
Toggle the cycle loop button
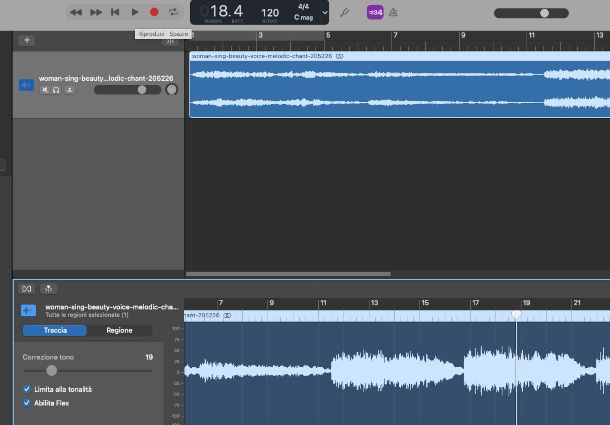(174, 12)
